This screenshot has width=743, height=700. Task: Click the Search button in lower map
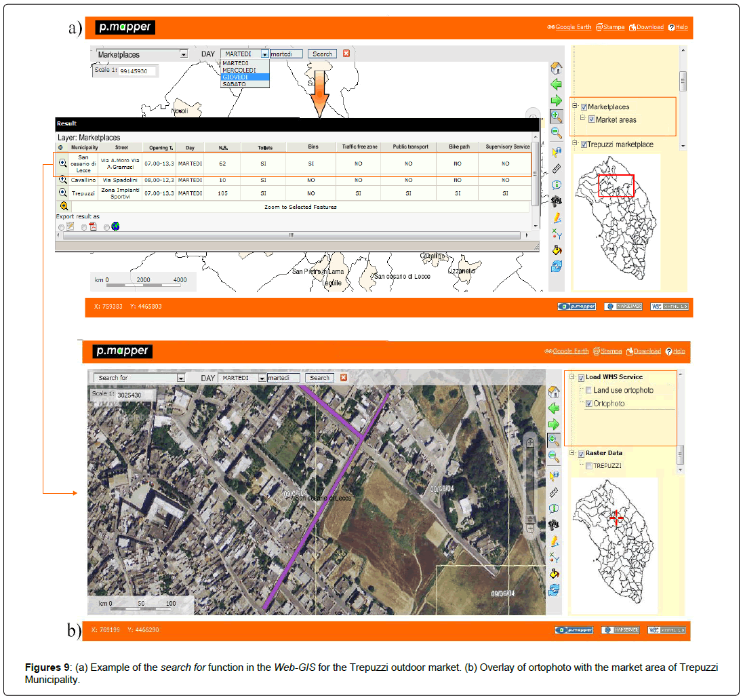tap(319, 378)
